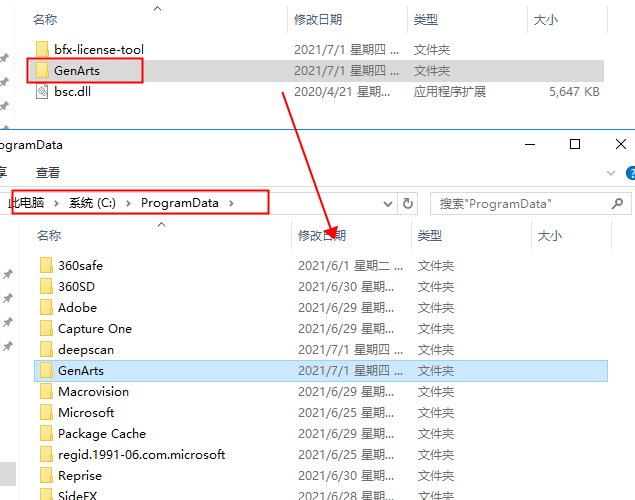Select the Capture One folder icon
The width and height of the screenshot is (635, 500).
(46, 329)
